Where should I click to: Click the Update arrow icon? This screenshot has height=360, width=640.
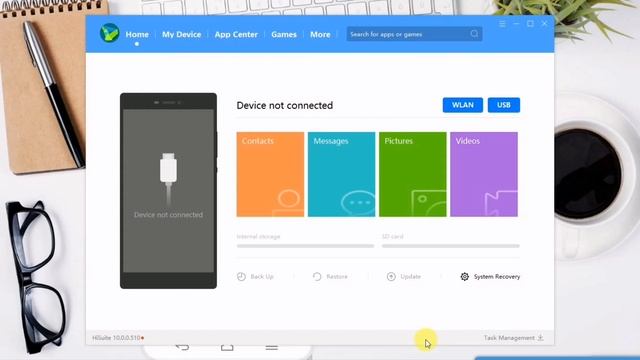point(391,277)
